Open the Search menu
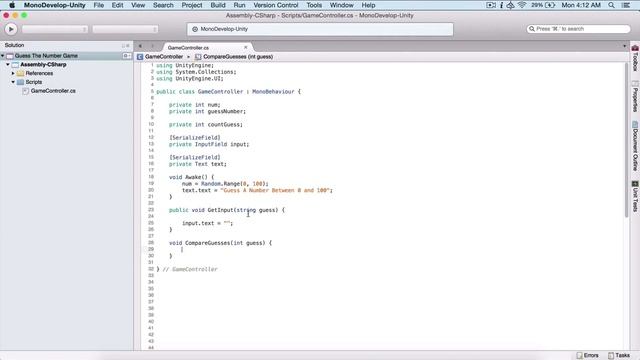The width and height of the screenshot is (640, 360). 163,5
